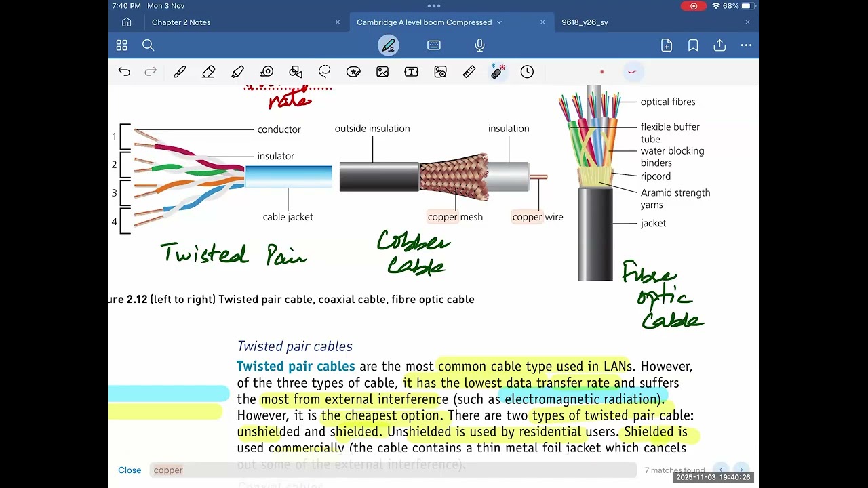Click the 'outside insulation' diagram label
The width and height of the screenshot is (868, 488).
click(372, 129)
